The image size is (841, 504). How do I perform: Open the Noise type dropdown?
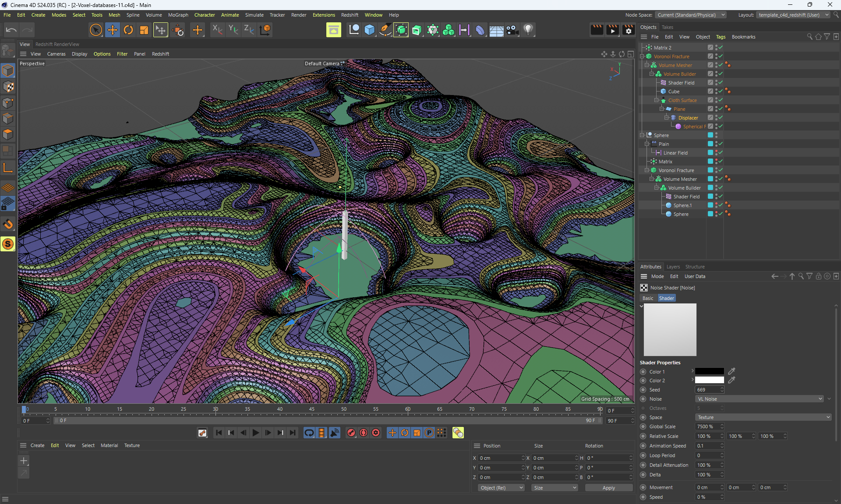pos(760,399)
